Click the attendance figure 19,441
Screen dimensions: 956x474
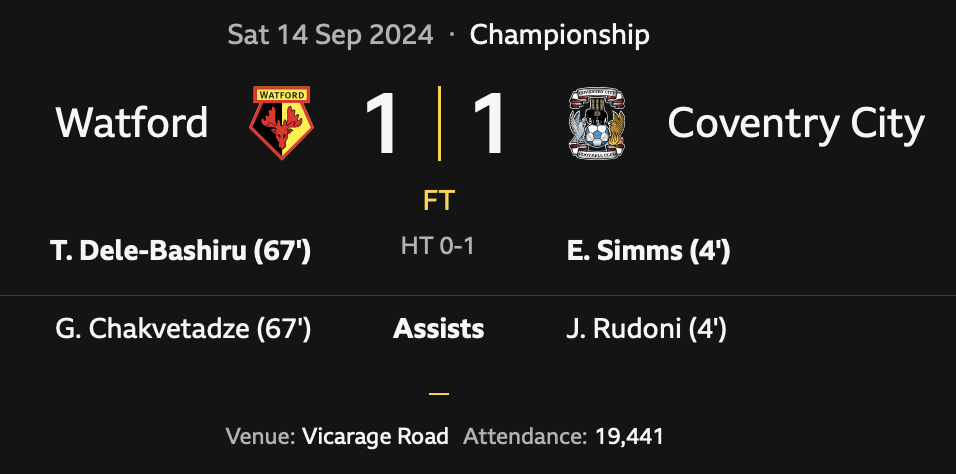[x=627, y=436]
